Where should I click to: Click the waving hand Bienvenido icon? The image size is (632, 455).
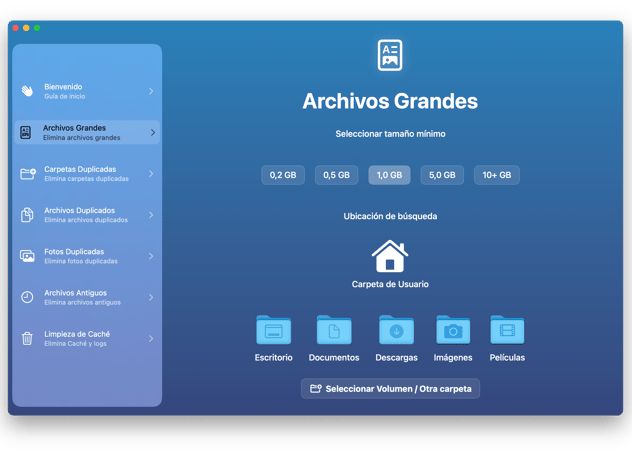click(27, 91)
